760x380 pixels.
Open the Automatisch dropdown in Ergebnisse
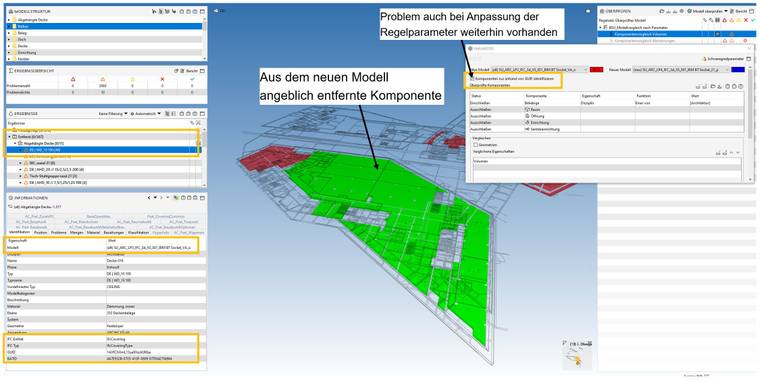146,113
